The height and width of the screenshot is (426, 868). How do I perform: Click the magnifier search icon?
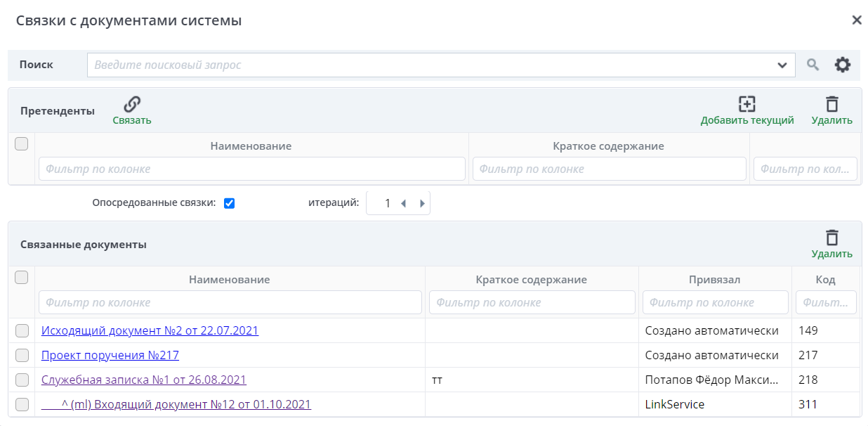coord(813,65)
